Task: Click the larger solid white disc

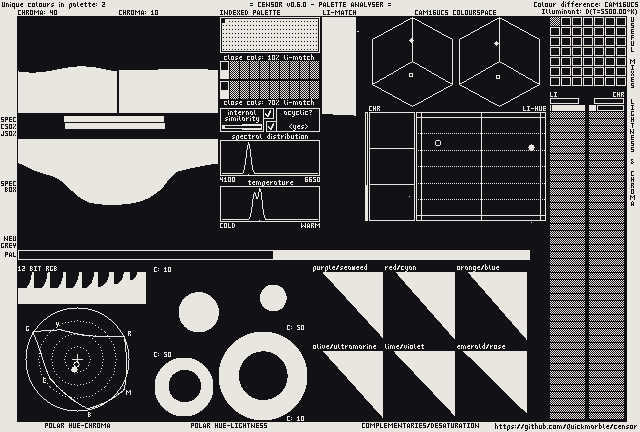Action: 199,312
